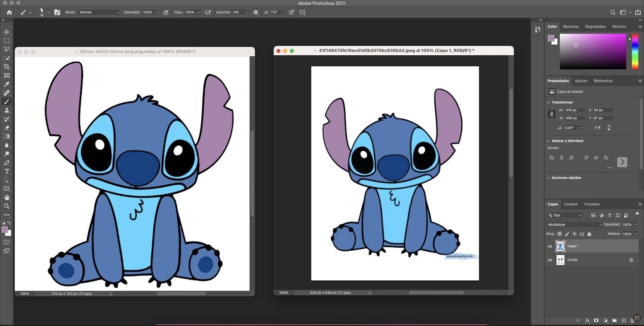Switch to the Trazados tab
The width and height of the screenshot is (644, 326).
point(592,204)
